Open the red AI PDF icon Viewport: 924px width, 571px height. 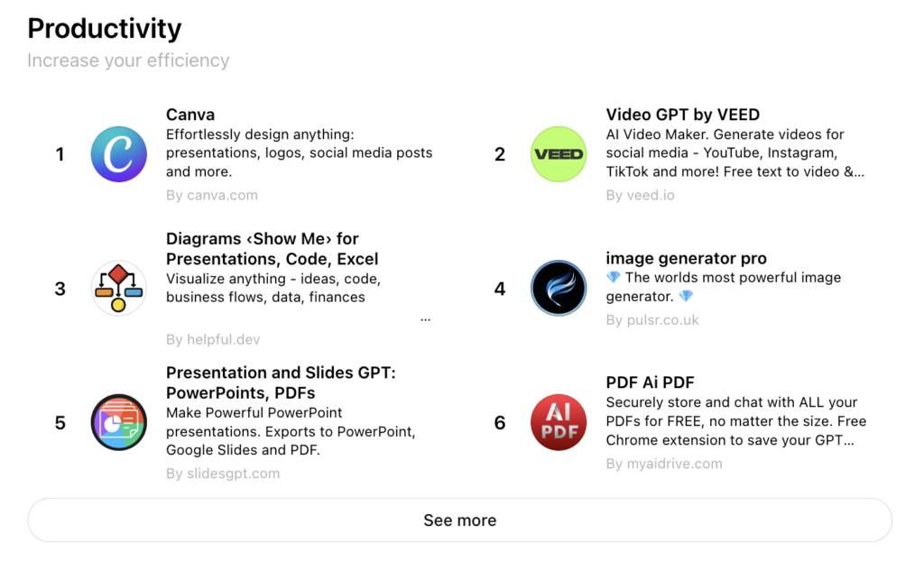pos(559,422)
